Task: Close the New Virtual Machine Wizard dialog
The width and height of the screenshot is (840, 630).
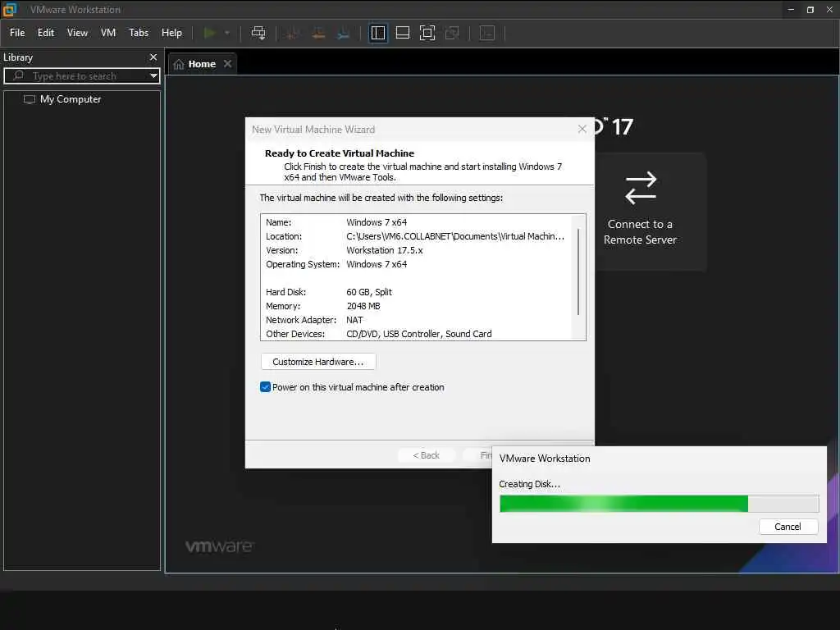Action: pos(582,129)
